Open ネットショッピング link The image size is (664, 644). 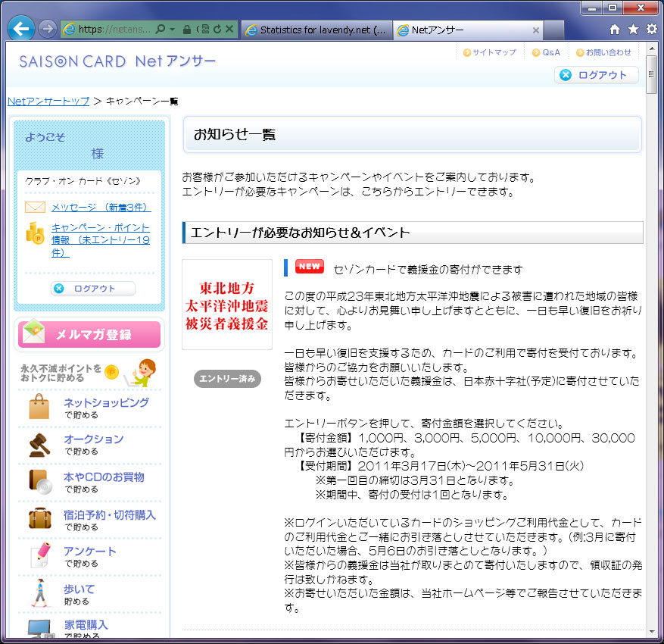point(106,402)
